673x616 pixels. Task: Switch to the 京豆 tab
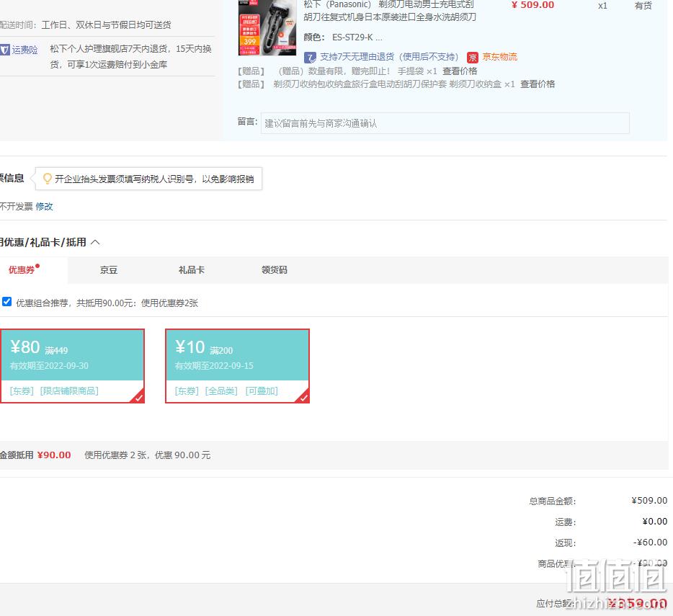coord(109,270)
